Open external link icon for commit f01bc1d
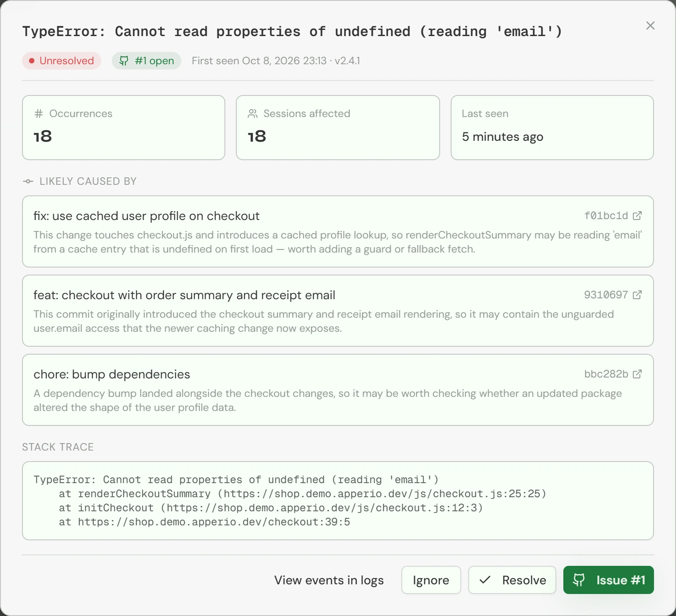Viewport: 676px width, 616px height. (637, 216)
